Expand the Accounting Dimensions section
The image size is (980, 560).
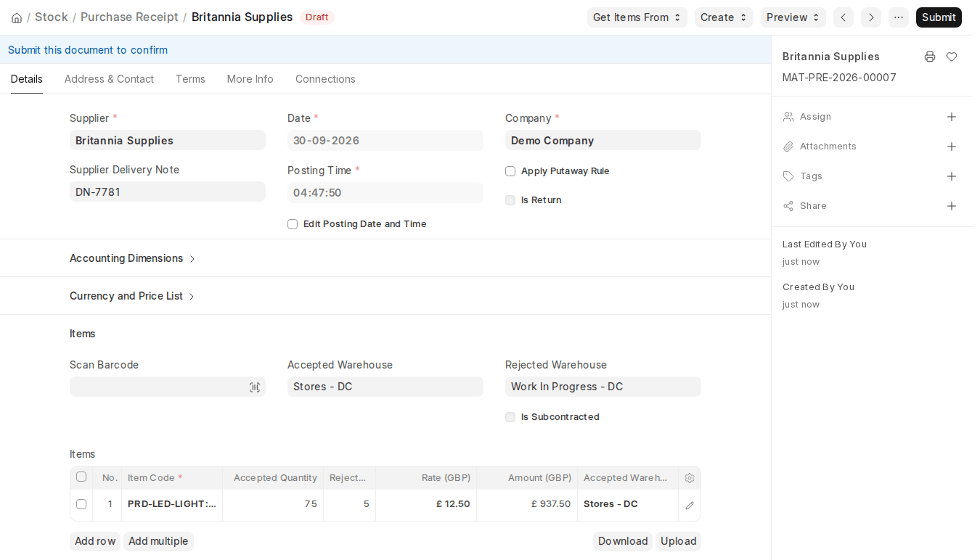(x=133, y=258)
